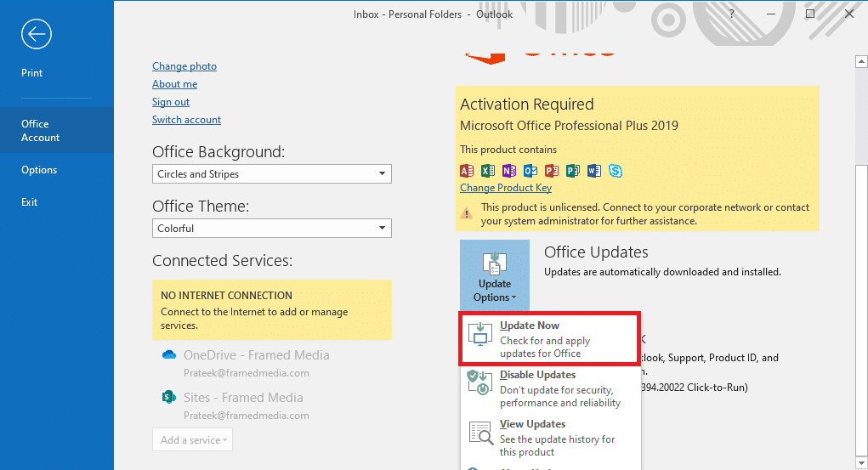The height and width of the screenshot is (470, 868).
Task: Open the Add a service dropdown
Action: pos(193,439)
